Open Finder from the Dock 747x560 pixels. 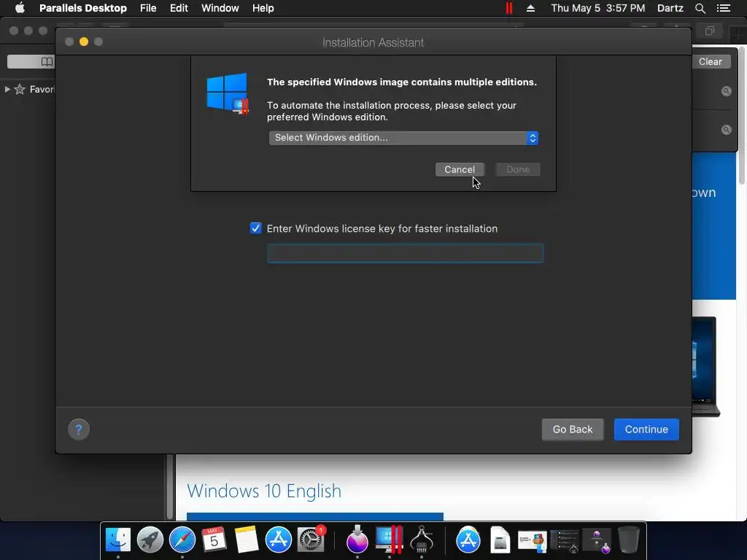click(117, 540)
